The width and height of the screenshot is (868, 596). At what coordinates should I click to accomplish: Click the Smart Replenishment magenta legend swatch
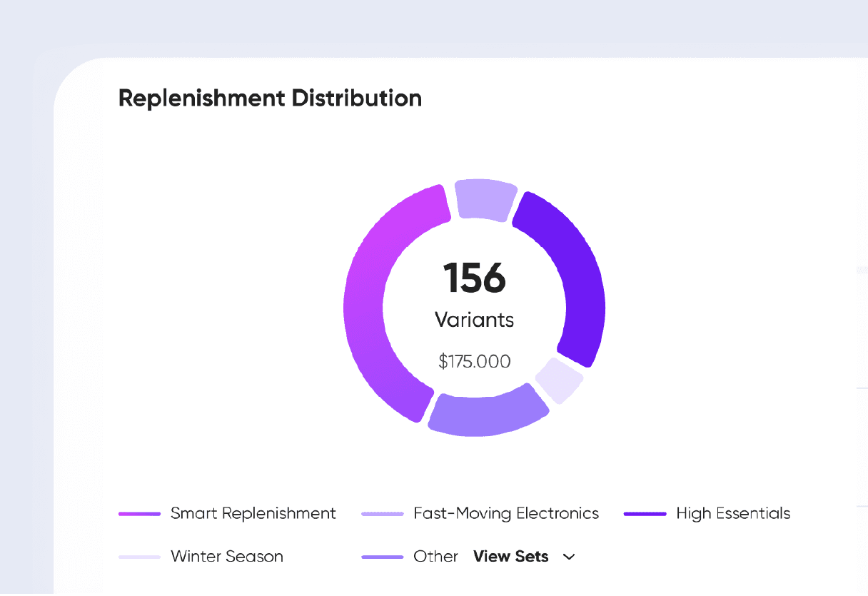[x=140, y=514]
